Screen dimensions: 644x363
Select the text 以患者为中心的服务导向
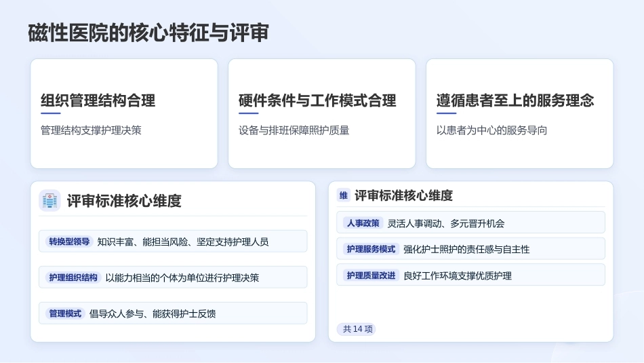pos(491,130)
